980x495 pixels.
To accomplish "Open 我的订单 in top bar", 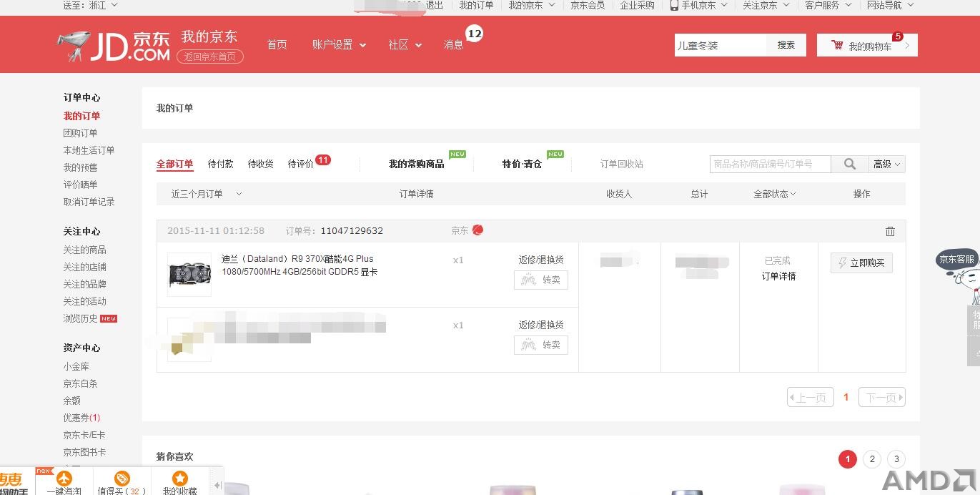I will click(476, 5).
